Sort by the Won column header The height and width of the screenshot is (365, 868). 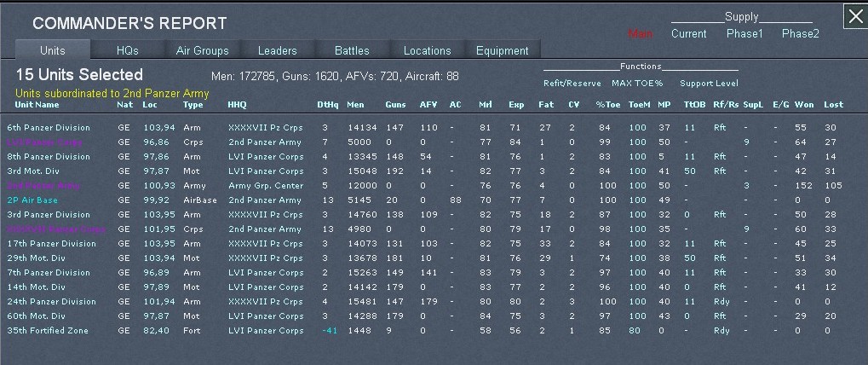[803, 105]
